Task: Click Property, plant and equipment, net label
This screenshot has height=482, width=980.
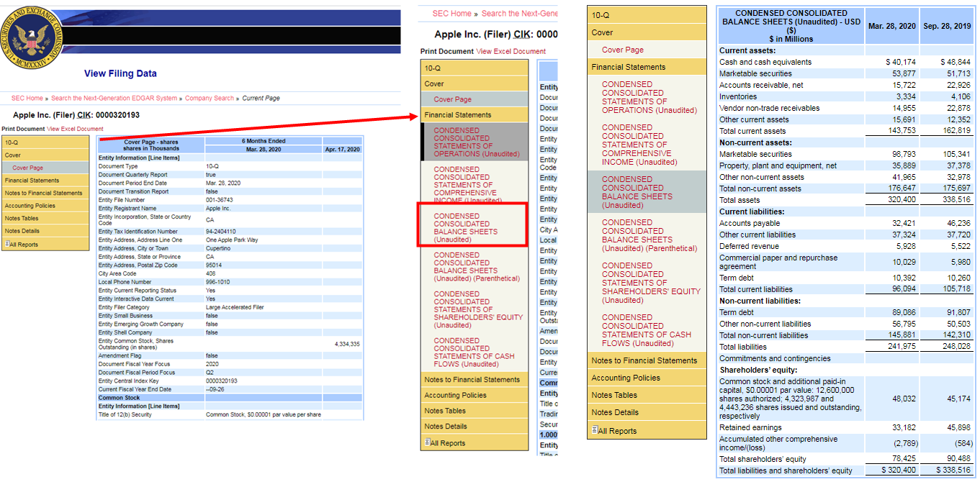Action: 778,165
